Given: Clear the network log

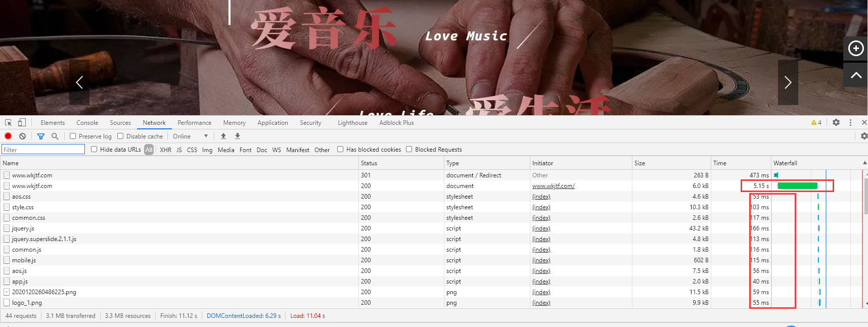Looking at the screenshot, I should tap(22, 136).
